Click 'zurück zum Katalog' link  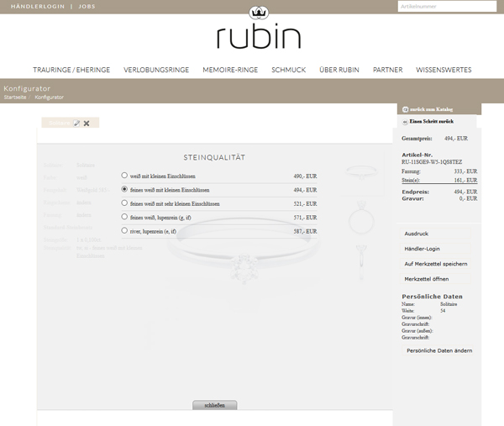click(x=431, y=109)
